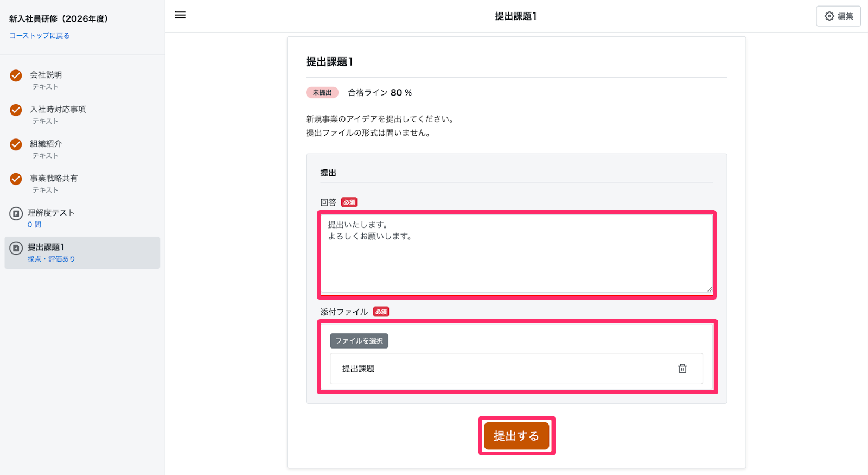Click the 必須 badge next to 添付ファイル
The width and height of the screenshot is (868, 475).
[x=381, y=312]
